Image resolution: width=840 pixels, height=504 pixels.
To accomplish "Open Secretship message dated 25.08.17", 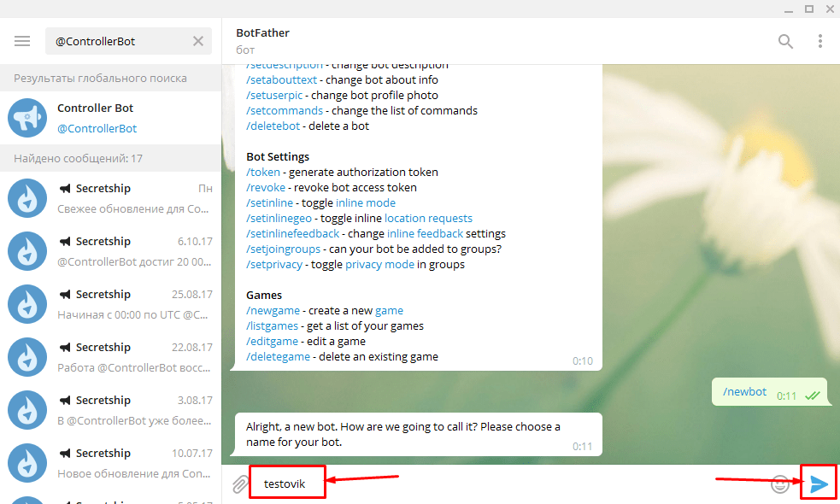I will [110, 304].
